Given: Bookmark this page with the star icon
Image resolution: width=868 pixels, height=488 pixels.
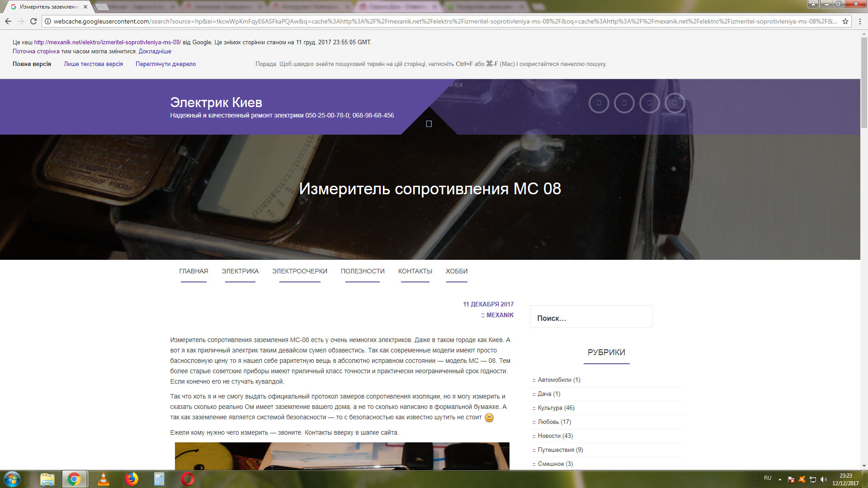Looking at the screenshot, I should pos(845,21).
